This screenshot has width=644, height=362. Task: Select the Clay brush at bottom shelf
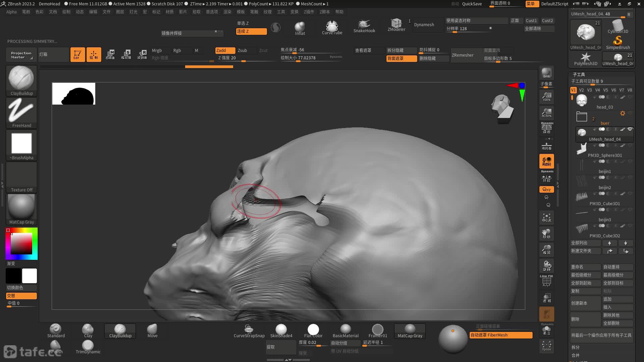click(88, 331)
